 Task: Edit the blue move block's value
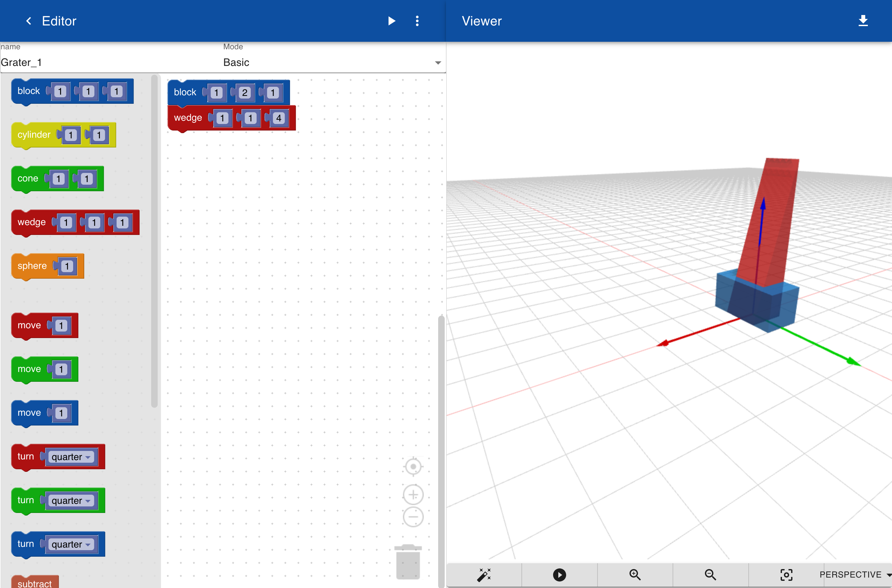(61, 413)
